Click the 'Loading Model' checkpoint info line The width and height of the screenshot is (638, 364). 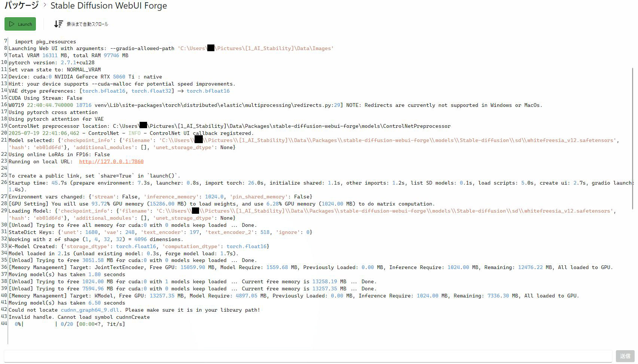click(x=312, y=215)
